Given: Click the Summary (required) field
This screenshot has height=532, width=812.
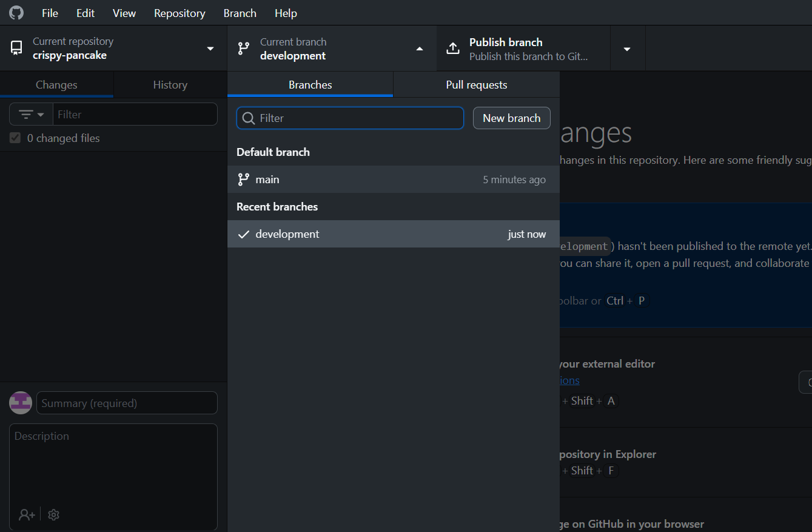Looking at the screenshot, I should point(127,403).
